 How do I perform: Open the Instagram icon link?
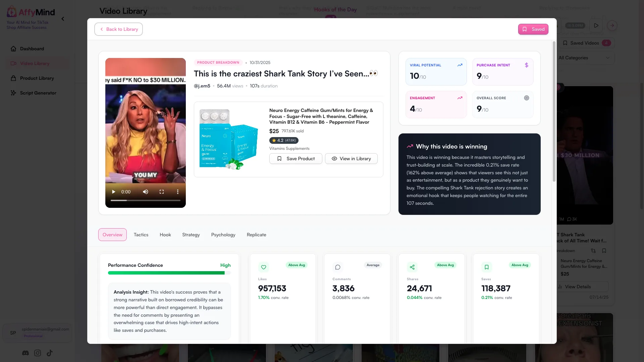click(38, 353)
